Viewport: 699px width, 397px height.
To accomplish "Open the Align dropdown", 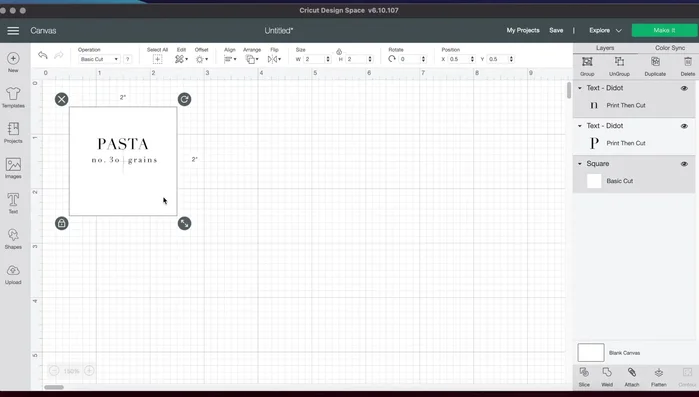I will (x=230, y=59).
